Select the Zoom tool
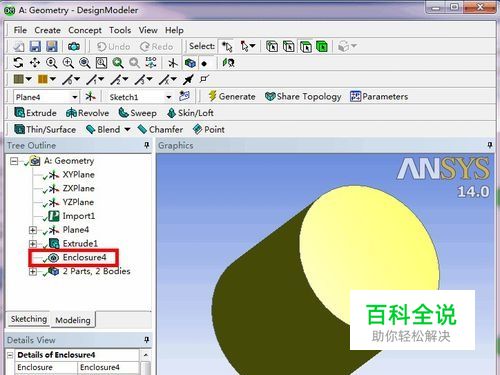The image size is (500, 375). tap(51, 63)
